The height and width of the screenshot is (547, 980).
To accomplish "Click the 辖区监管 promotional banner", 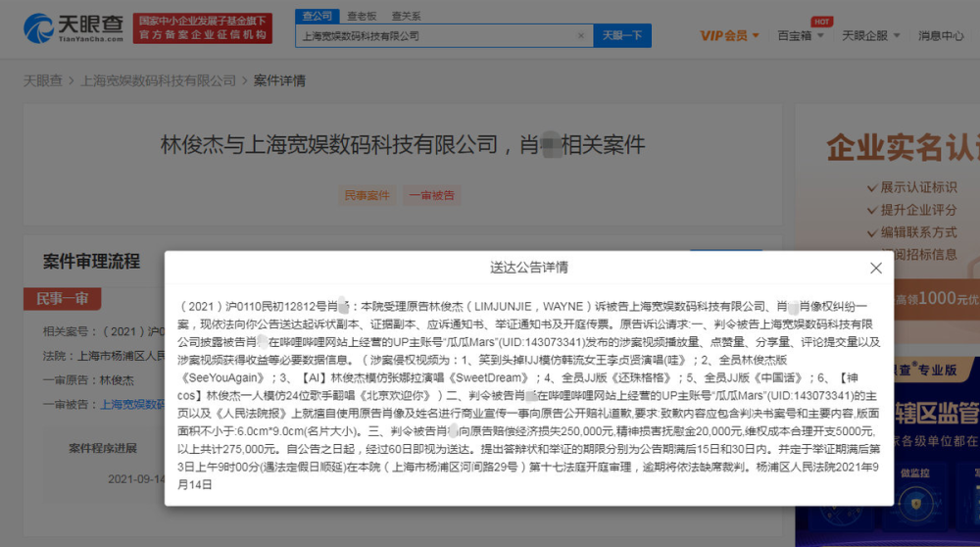I will 937,414.
